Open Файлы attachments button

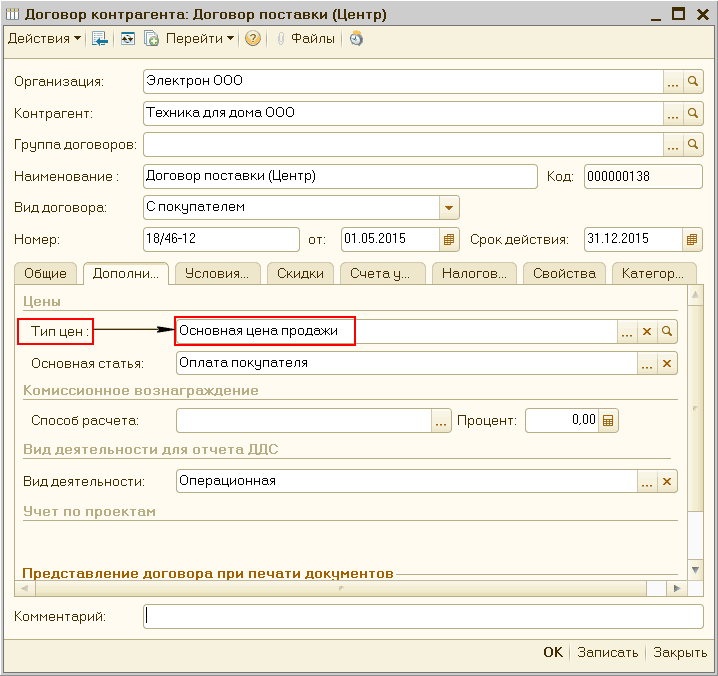[x=306, y=38]
